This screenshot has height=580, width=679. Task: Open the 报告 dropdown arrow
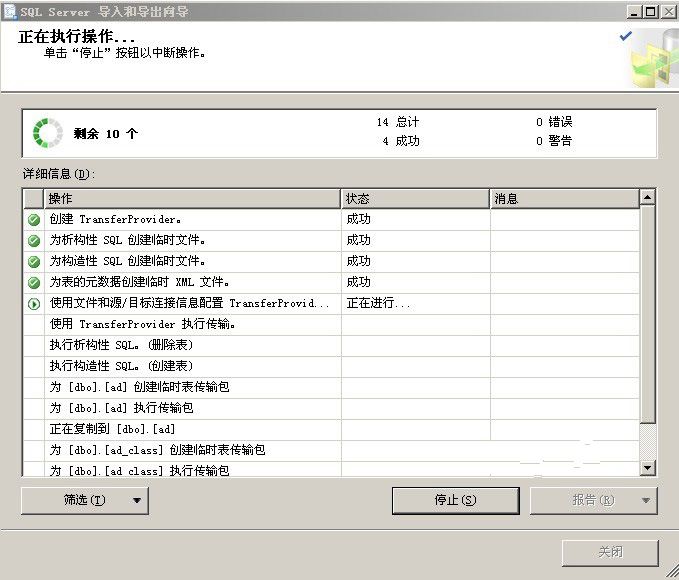pyautogui.click(x=645, y=500)
